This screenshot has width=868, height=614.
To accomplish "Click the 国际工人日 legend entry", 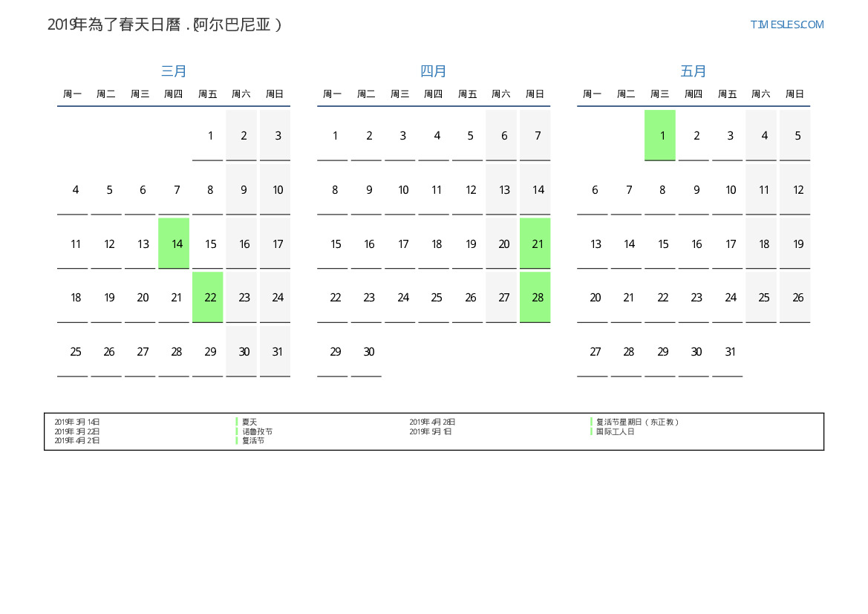I will 616,431.
